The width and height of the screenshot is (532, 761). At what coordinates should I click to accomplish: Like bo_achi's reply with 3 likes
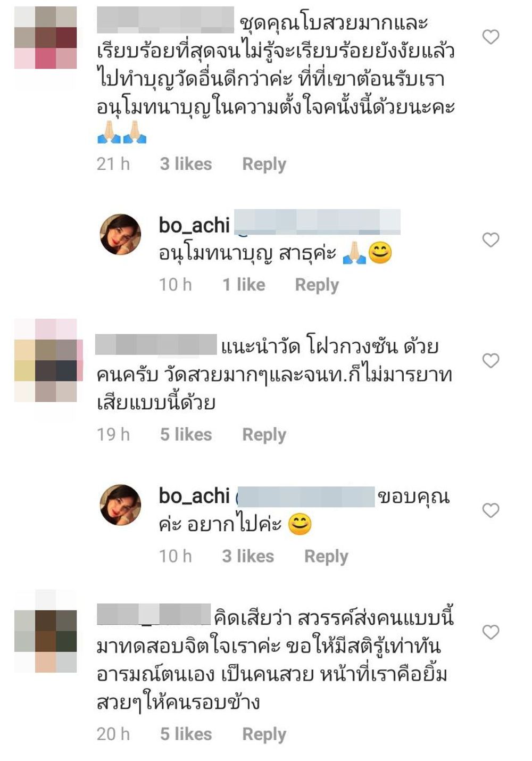[491, 510]
